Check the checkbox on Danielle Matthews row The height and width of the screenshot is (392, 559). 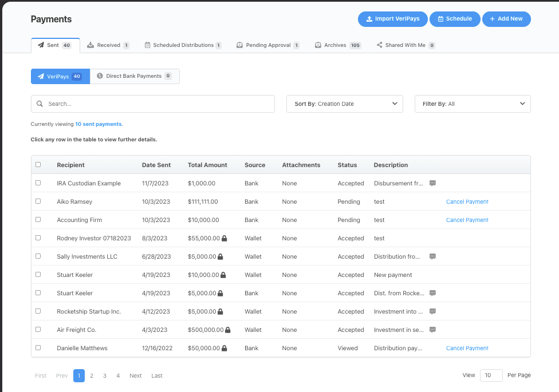38,348
